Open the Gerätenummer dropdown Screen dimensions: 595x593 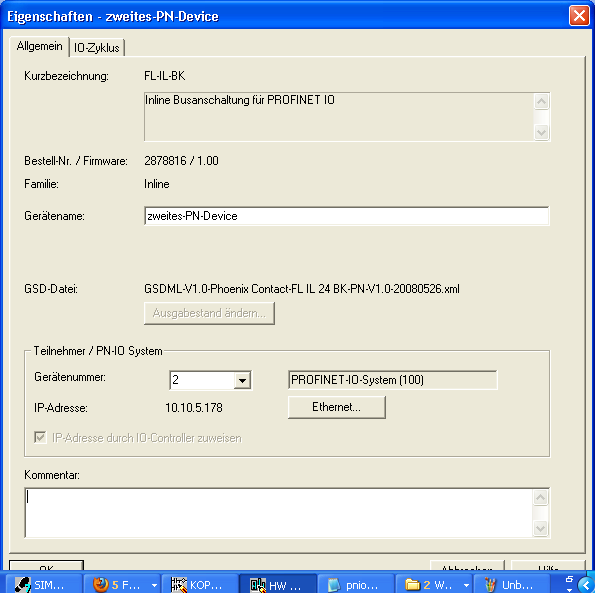click(242, 380)
